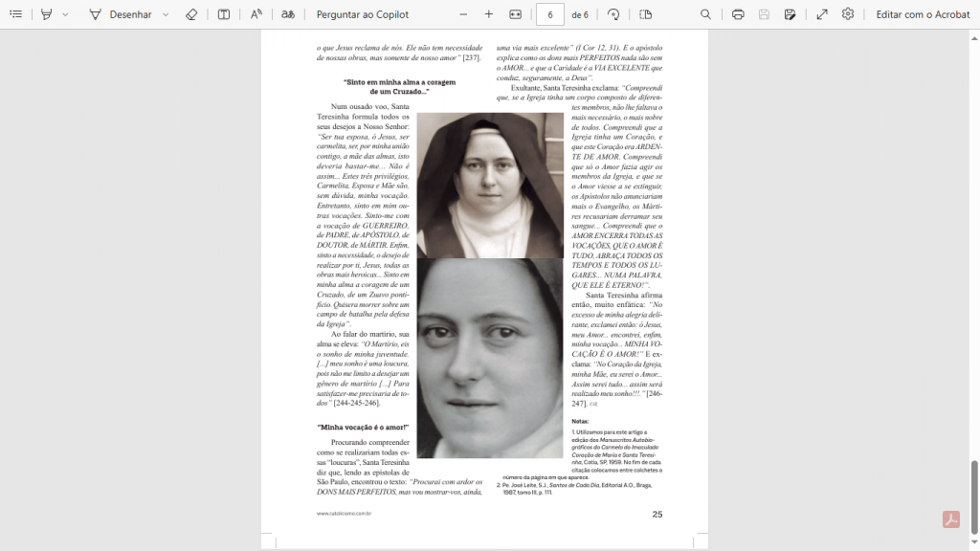Open the table of contents panel
Image resolution: width=980 pixels, height=551 pixels.
click(15, 14)
